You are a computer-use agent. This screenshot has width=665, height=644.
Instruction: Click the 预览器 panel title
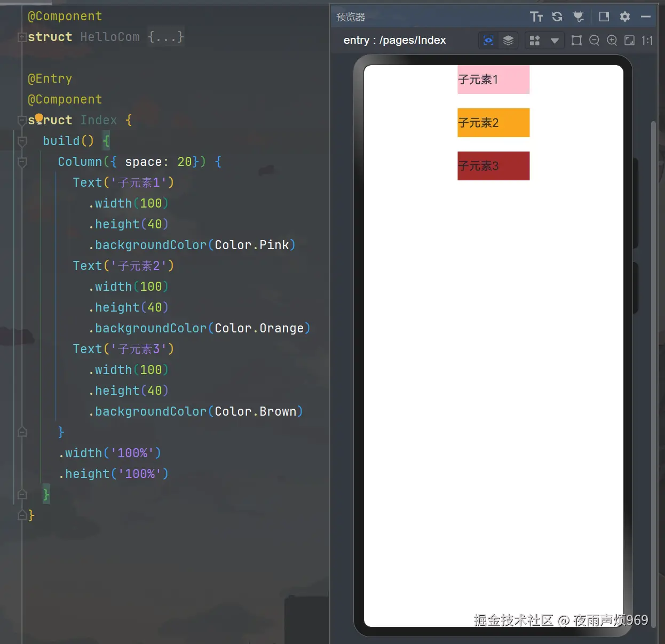click(x=351, y=17)
